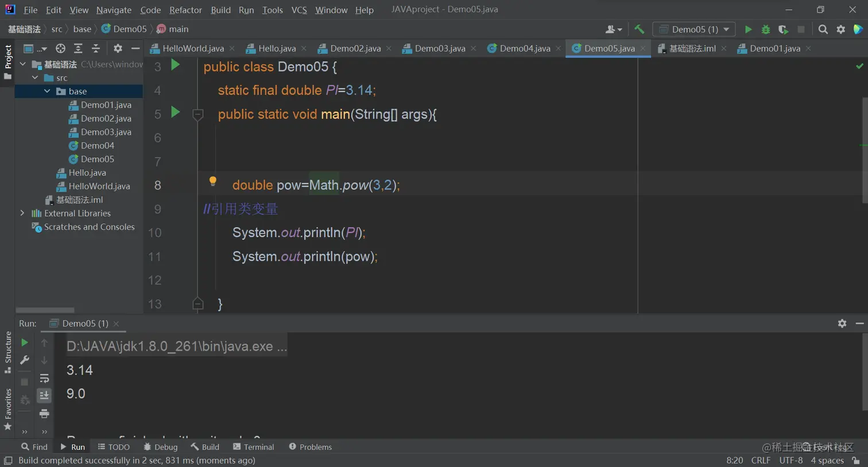Switch to Demo04.java editor tab
Viewport: 868px width, 467px height.
click(525, 48)
